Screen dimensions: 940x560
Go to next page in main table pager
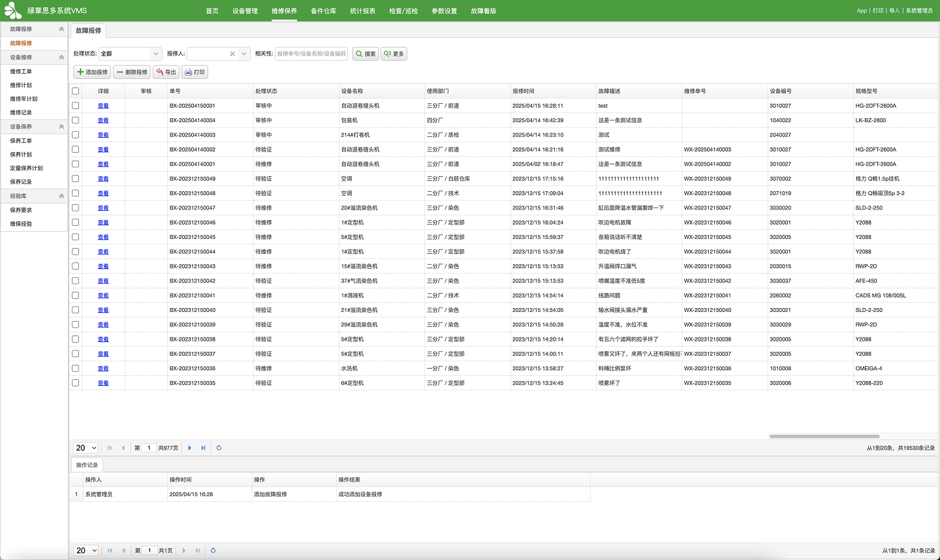click(190, 448)
